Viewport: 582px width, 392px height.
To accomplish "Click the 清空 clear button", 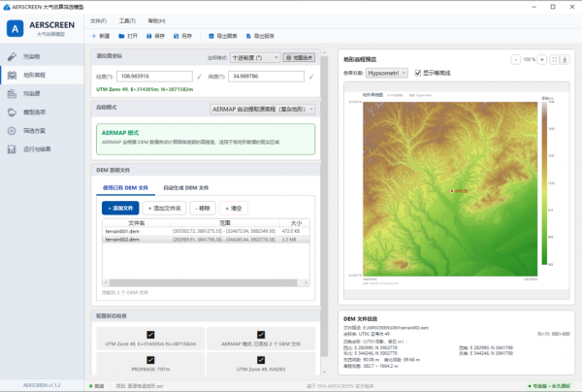I will [234, 208].
